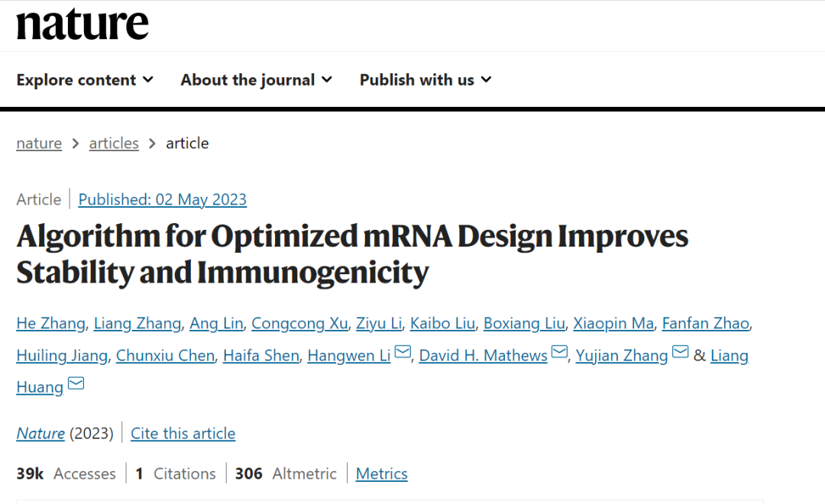Click envelope icon after Yujian Zhang
The image size is (825, 504).
[x=680, y=353]
